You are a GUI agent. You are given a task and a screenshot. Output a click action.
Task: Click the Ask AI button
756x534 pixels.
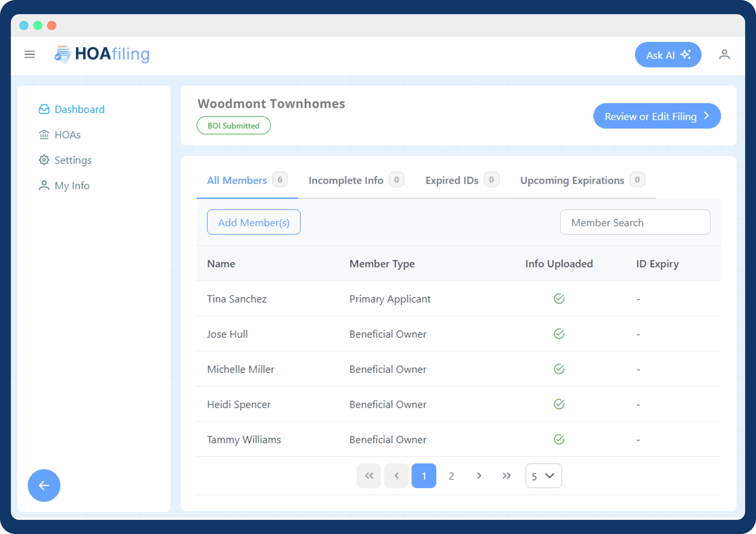coord(668,55)
